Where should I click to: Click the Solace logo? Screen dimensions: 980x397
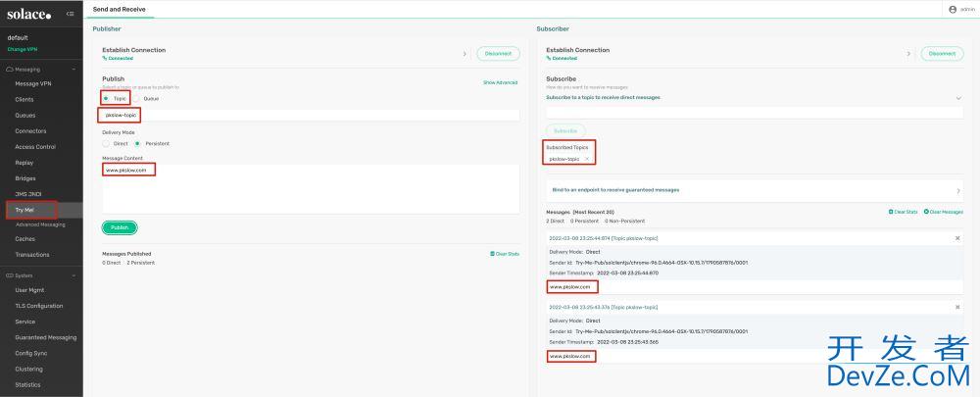28,14
